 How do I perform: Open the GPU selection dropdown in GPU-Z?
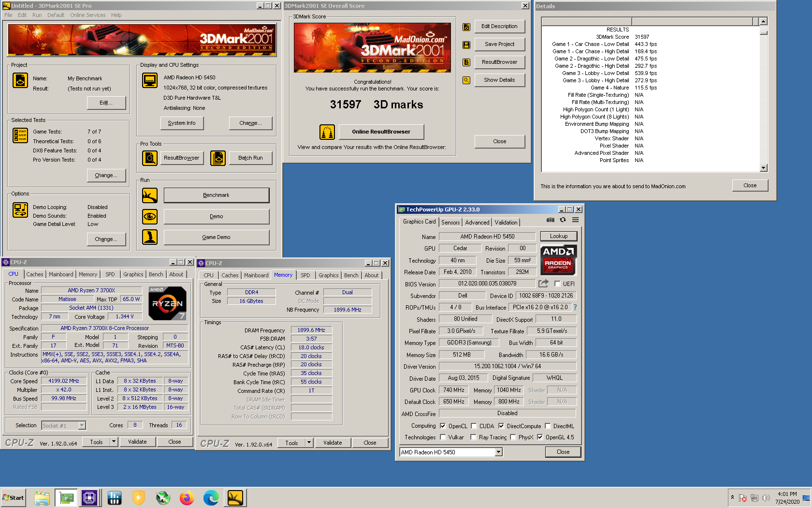[498, 452]
